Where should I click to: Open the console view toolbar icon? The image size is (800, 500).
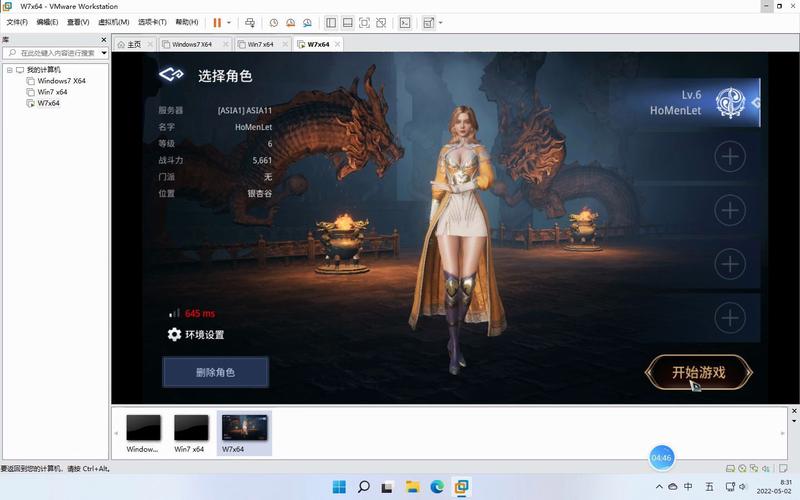point(405,23)
